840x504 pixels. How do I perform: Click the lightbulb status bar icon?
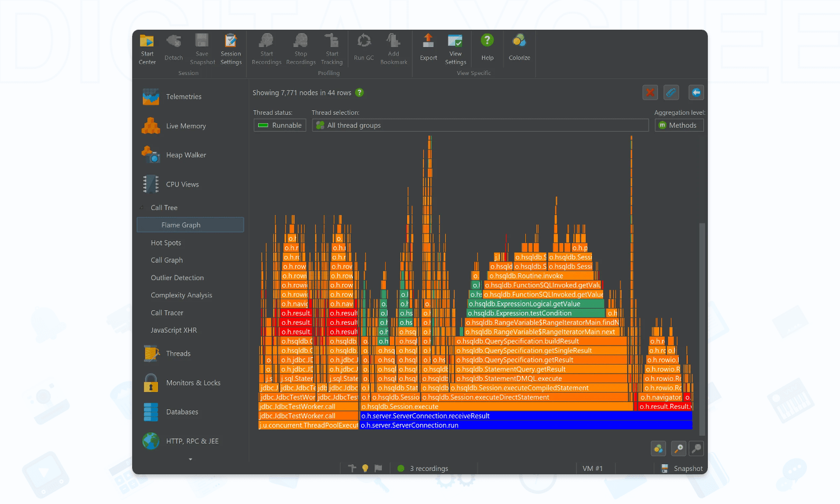tap(365, 468)
